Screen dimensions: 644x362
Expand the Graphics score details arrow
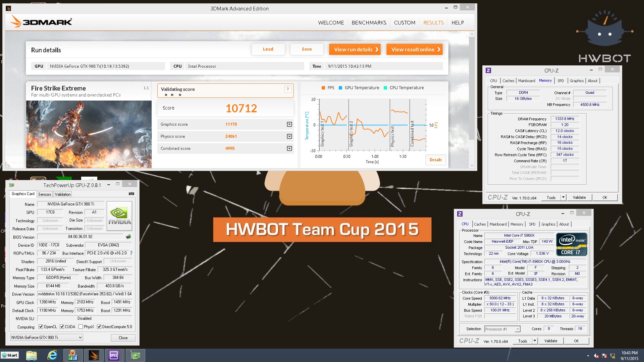[289, 124]
